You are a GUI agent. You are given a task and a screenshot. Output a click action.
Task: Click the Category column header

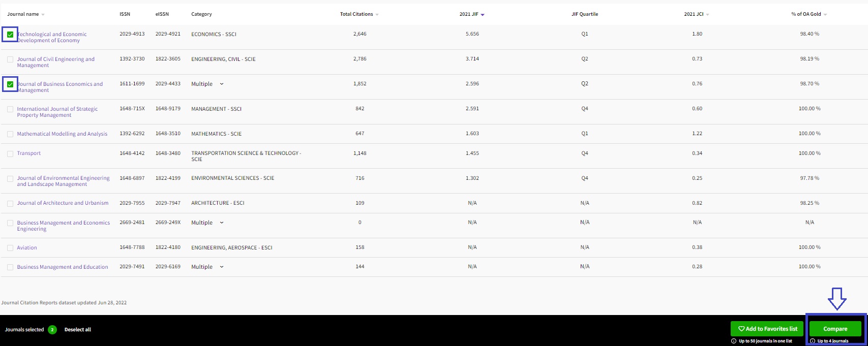201,14
